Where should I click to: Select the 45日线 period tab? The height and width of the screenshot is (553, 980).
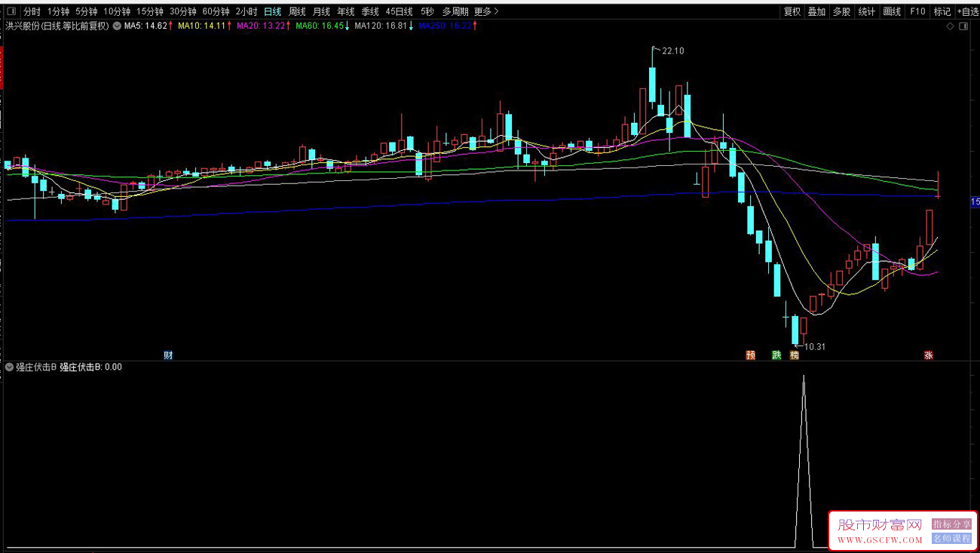[x=399, y=12]
